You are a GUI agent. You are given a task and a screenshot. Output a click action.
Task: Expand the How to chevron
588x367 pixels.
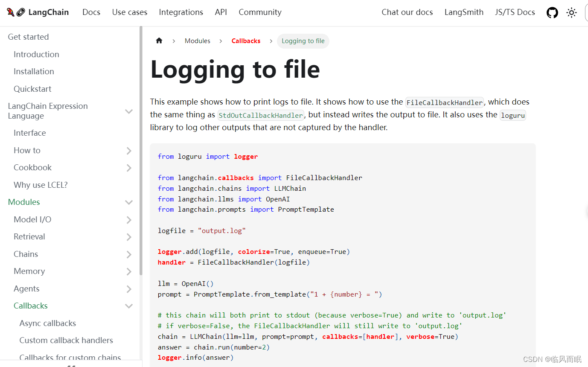(x=129, y=151)
